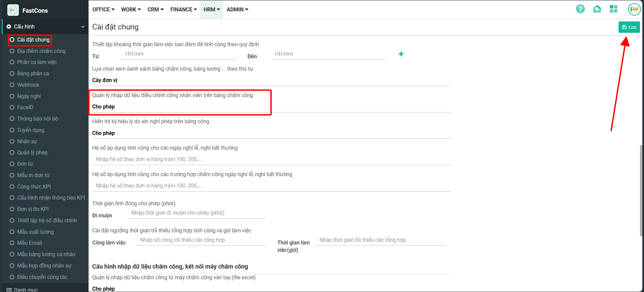Focus the Đi muộn minutes input field
644x292 pixels.
coord(197,213)
